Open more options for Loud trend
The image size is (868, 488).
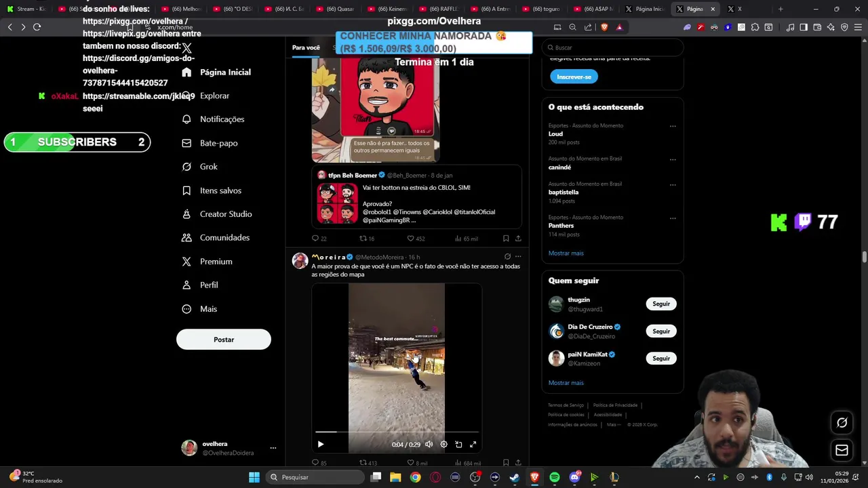click(673, 126)
